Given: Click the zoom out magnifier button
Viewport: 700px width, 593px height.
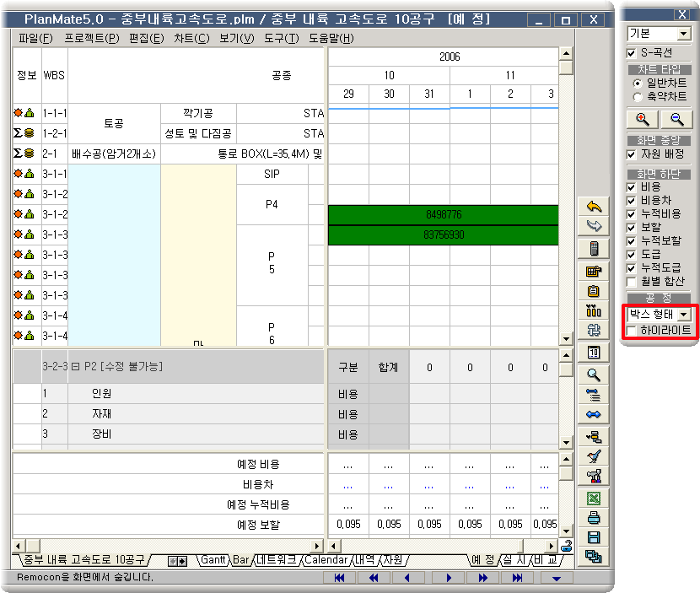Looking at the screenshot, I should point(676,120).
